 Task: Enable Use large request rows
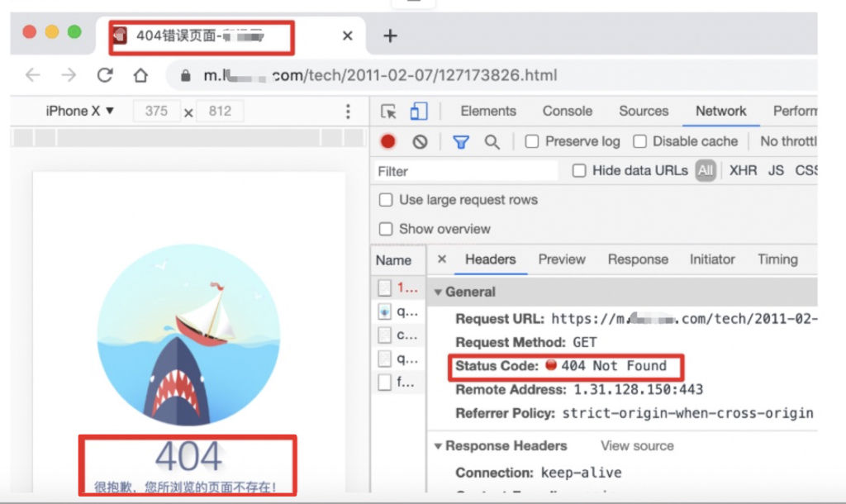pyautogui.click(x=386, y=200)
